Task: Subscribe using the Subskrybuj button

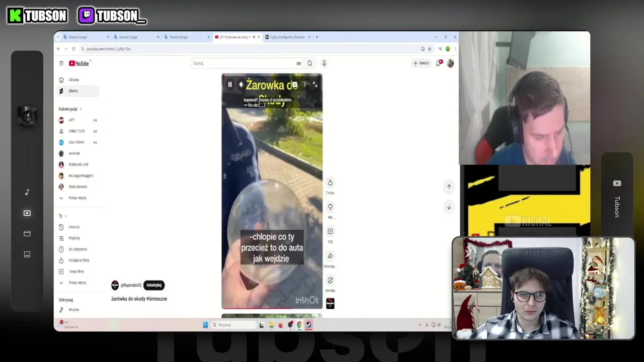Action: tap(154, 285)
